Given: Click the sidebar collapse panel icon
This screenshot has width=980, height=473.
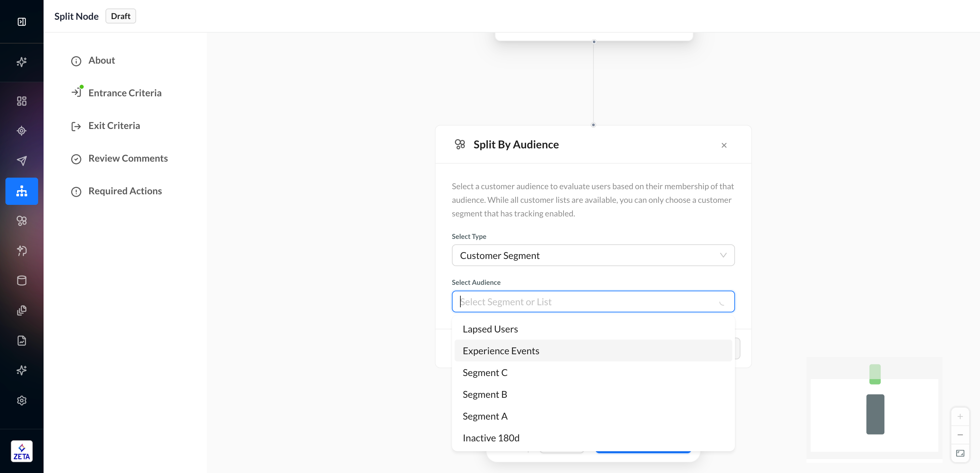Looking at the screenshot, I should (x=22, y=22).
